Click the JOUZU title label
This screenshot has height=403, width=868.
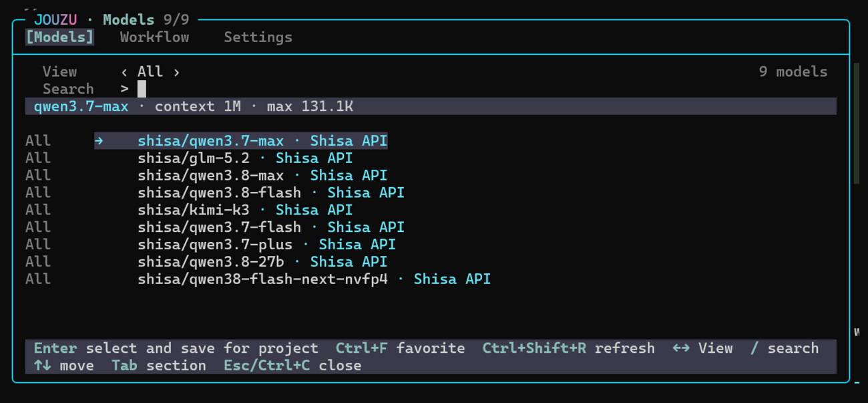pyautogui.click(x=55, y=20)
